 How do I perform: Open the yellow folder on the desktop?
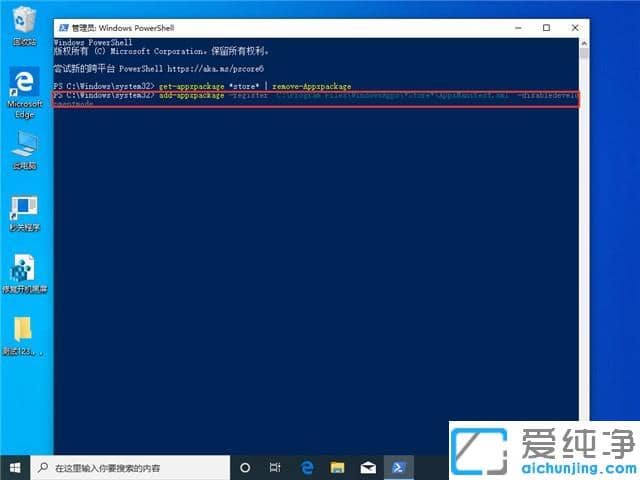(23, 335)
